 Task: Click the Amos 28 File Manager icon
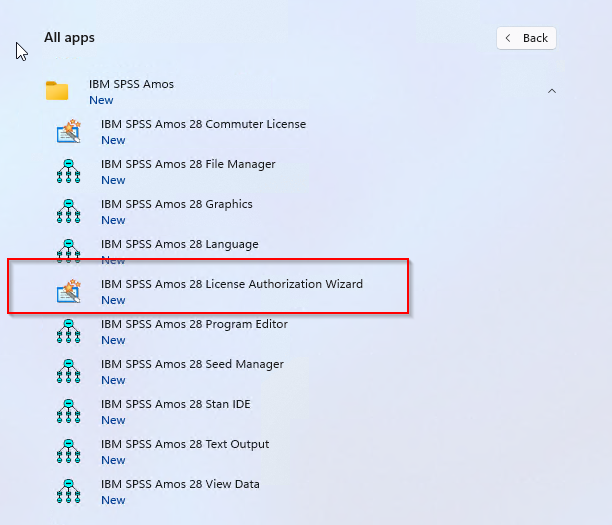click(69, 172)
